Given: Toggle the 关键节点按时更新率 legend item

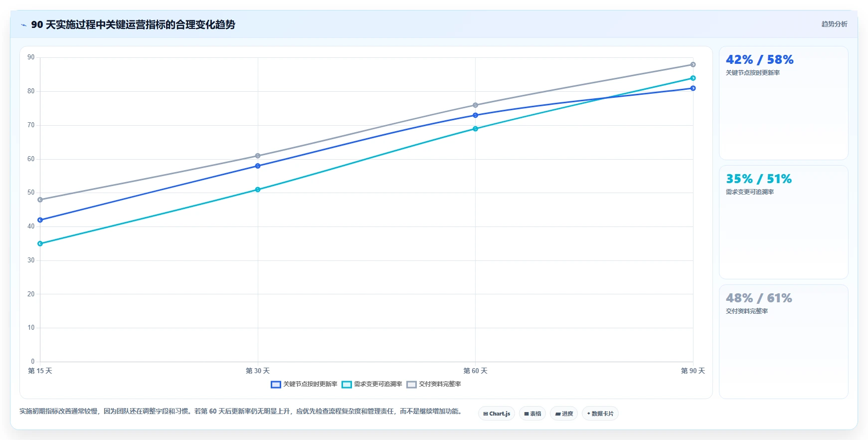Looking at the screenshot, I should click(304, 384).
